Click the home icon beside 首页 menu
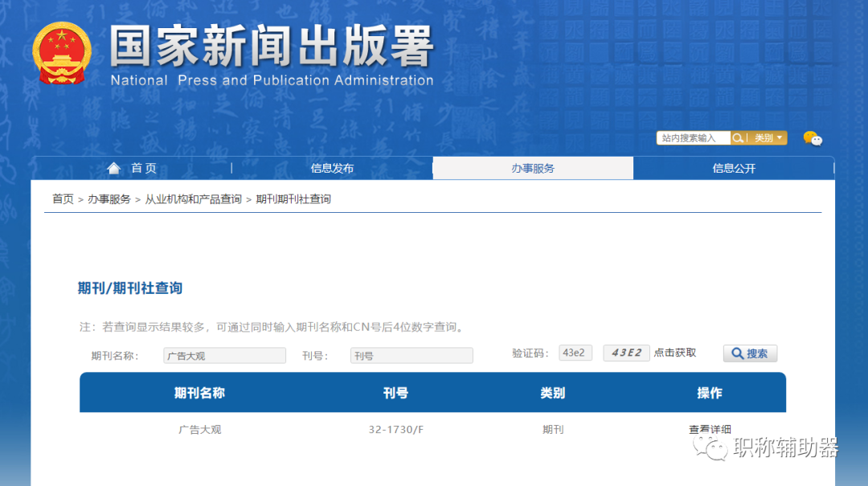This screenshot has height=486, width=868. tap(114, 168)
